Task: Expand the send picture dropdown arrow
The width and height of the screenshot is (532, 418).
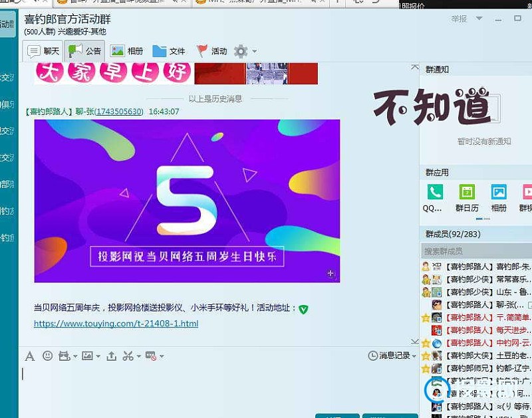Action: point(98,356)
